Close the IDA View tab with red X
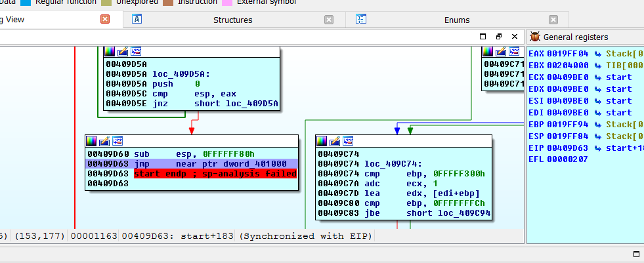 tap(105, 19)
